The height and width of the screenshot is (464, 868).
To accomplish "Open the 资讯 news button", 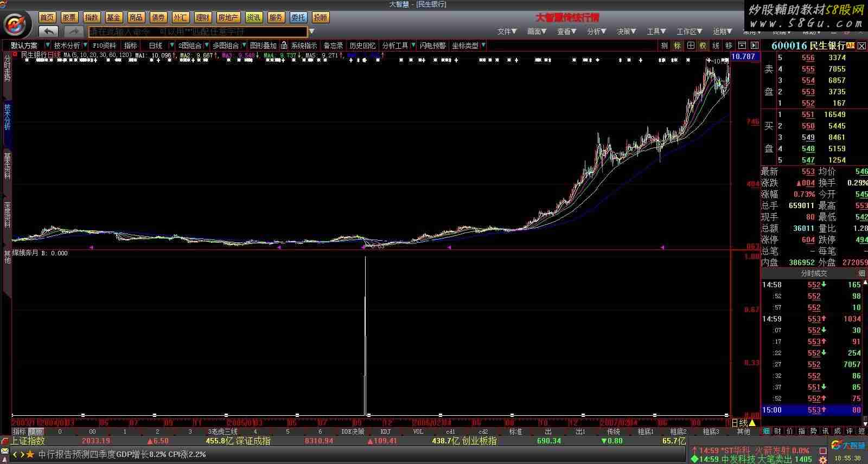I will click(254, 18).
